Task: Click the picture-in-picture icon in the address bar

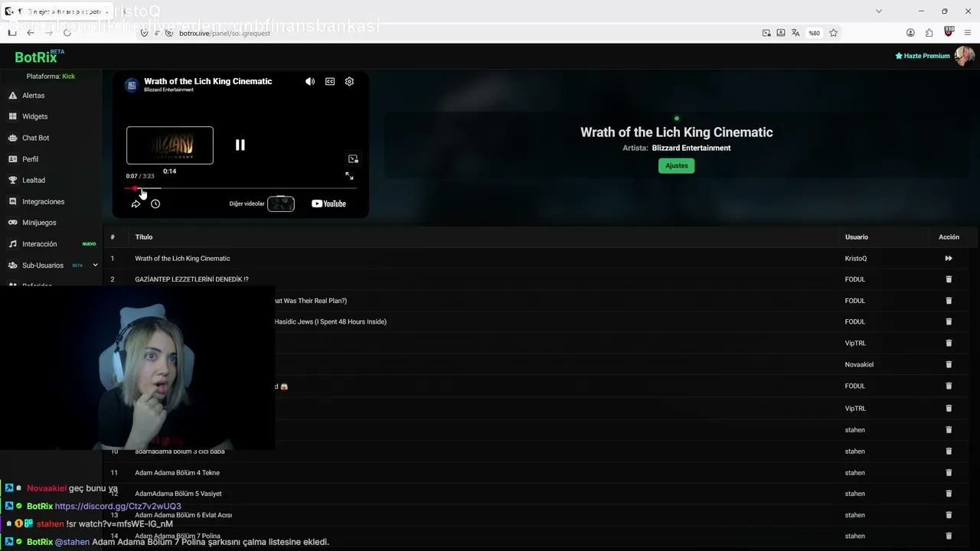Action: click(x=766, y=33)
